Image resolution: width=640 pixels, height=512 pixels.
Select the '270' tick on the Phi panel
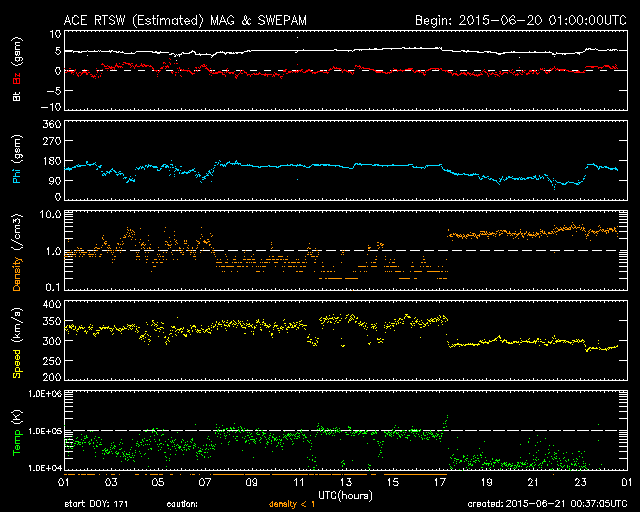[52, 141]
